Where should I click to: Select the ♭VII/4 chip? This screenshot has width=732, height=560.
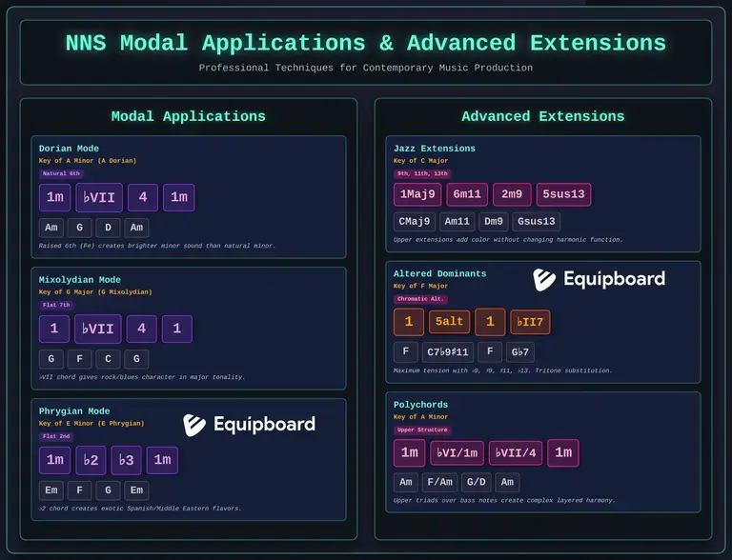point(516,453)
